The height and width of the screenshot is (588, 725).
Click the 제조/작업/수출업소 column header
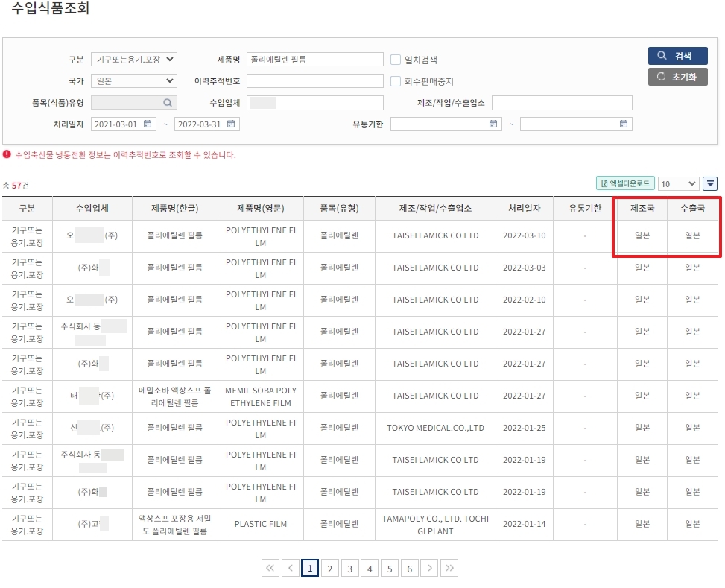[x=436, y=208]
